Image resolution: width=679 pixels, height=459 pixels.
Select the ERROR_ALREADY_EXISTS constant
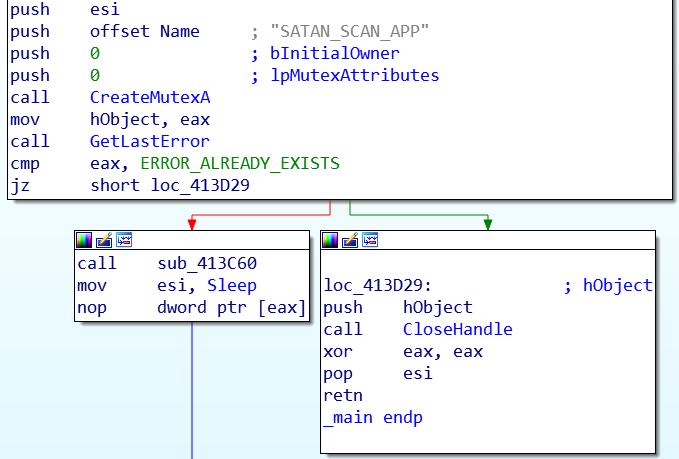[240, 164]
